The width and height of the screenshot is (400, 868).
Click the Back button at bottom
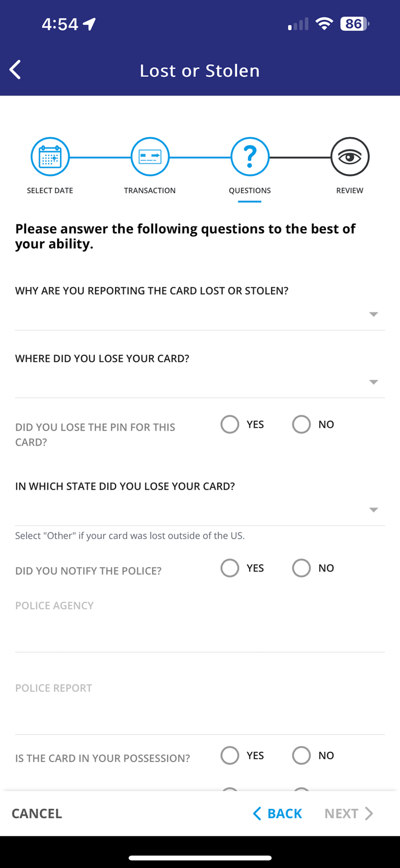tap(277, 813)
